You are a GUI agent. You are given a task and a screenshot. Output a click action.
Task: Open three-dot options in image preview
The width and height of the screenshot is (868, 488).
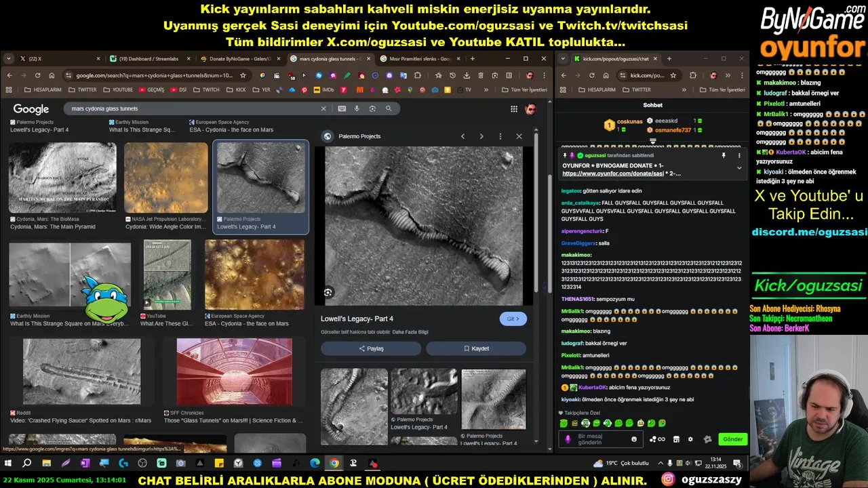500,136
